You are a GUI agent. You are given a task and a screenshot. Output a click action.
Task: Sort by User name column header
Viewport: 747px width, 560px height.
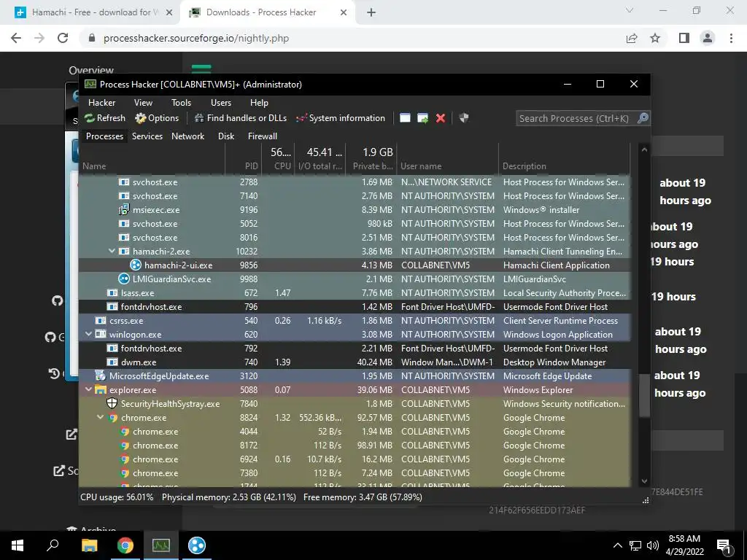tap(447, 166)
